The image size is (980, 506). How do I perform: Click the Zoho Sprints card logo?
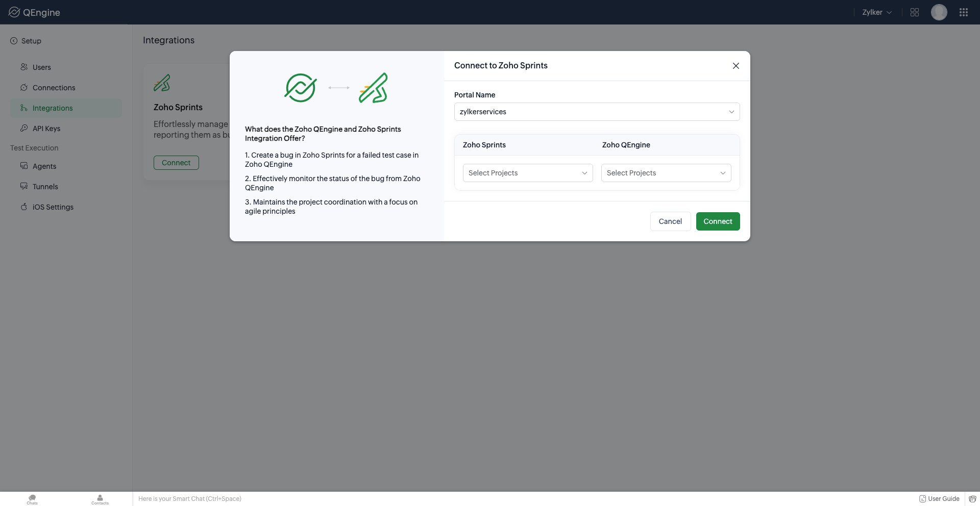[x=162, y=83]
